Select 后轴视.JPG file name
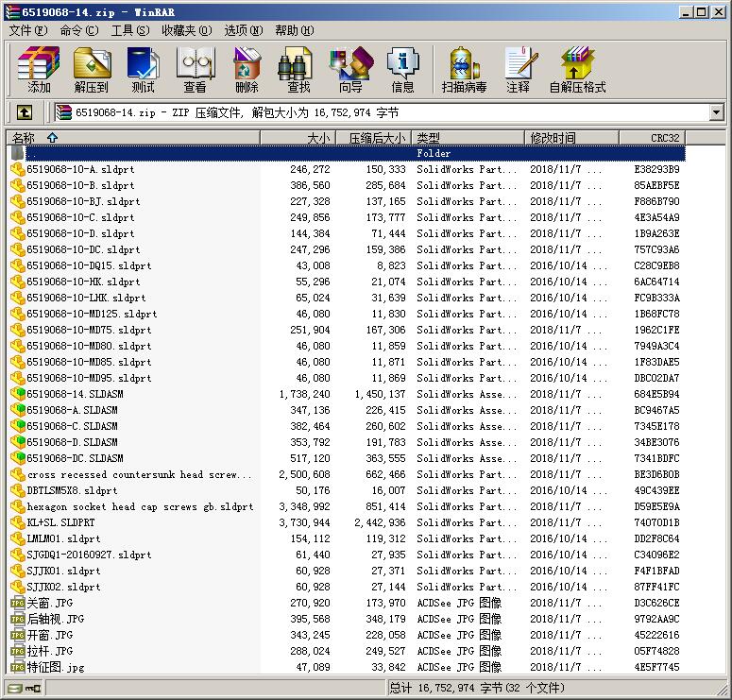The height and width of the screenshot is (700, 732). (56, 619)
